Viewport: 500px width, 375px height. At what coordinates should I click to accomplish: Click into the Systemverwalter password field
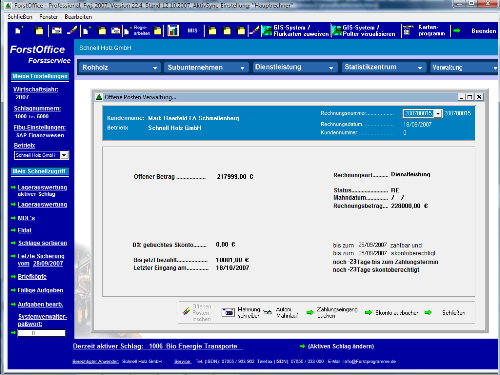click(41, 333)
